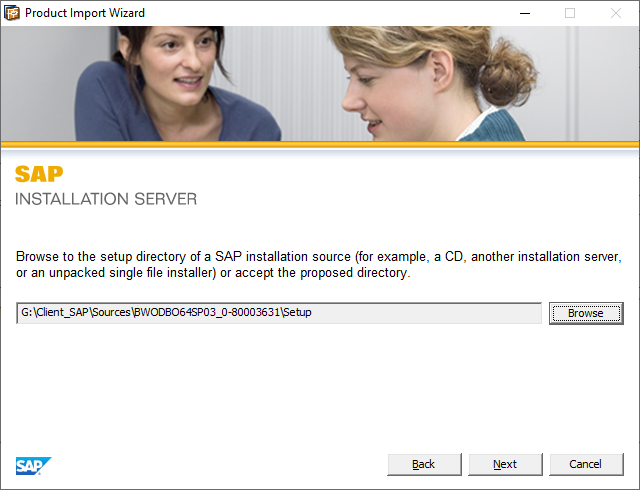Click the orange 'SAP' heading text

(39, 174)
